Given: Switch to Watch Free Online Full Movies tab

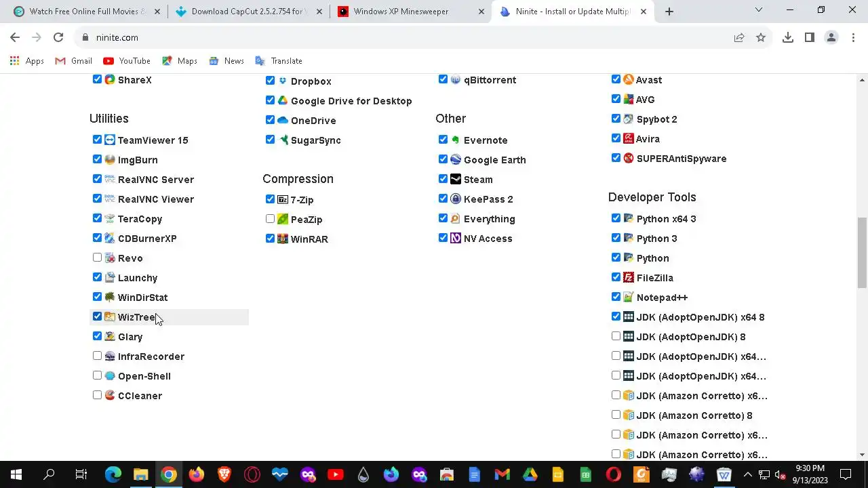Looking at the screenshot, I should (87, 12).
